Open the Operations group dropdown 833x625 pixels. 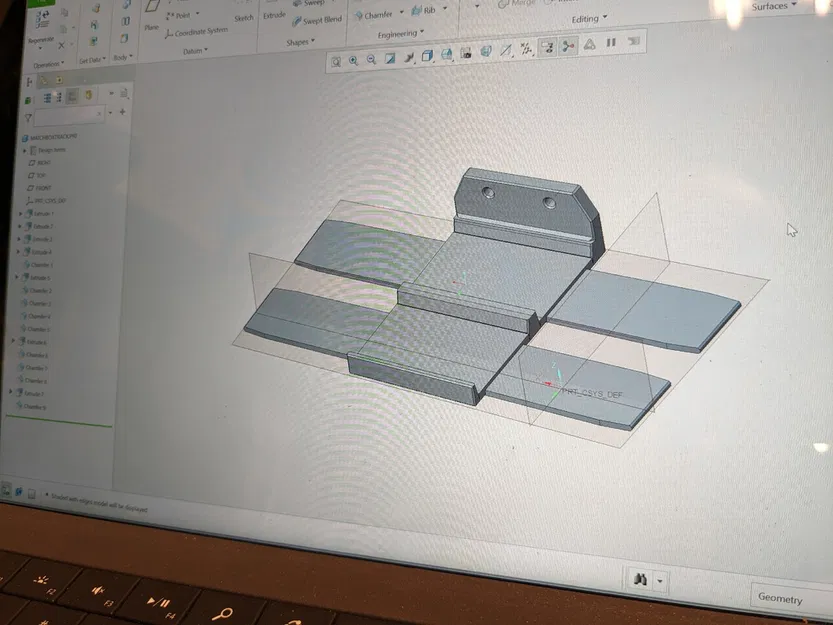48,65
